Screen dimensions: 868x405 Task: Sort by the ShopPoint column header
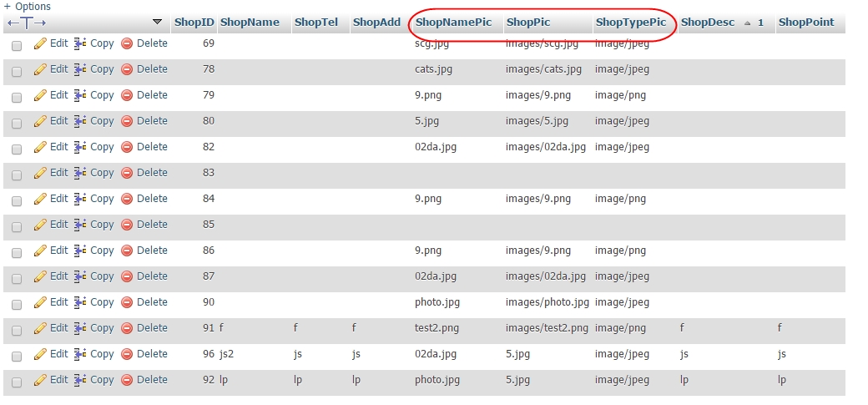click(806, 23)
